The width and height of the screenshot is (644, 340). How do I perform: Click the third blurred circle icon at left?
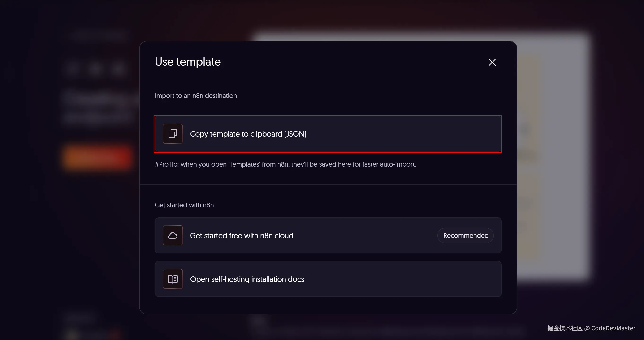coord(118,69)
